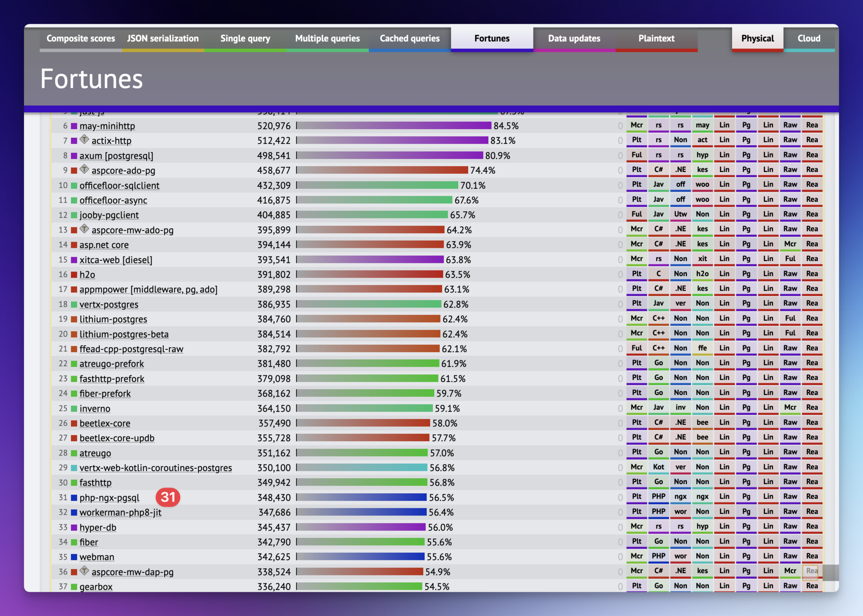
Task: Click the h2o tag in the h2o row
Action: click(x=702, y=274)
